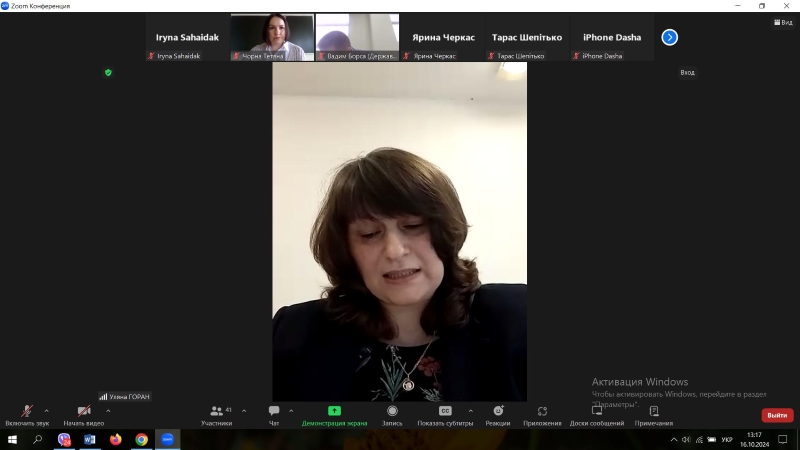This screenshot has height=450, width=800.
Task: Open system volume icon in tray
Action: [686, 439]
